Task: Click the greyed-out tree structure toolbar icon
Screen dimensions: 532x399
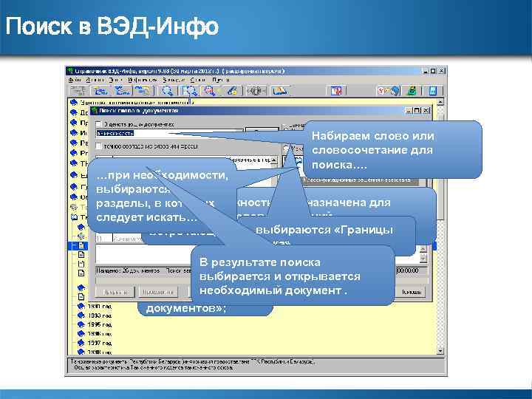Action: 78,91
